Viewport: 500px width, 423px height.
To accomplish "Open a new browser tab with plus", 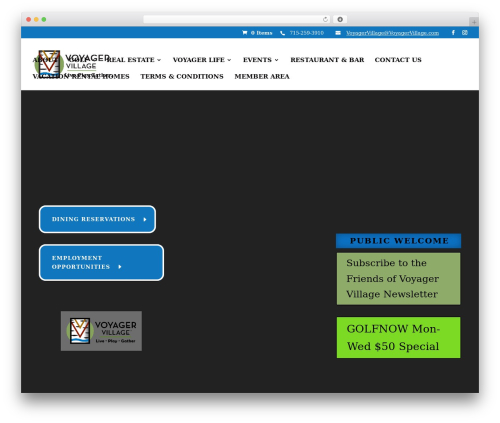I will click(x=474, y=22).
